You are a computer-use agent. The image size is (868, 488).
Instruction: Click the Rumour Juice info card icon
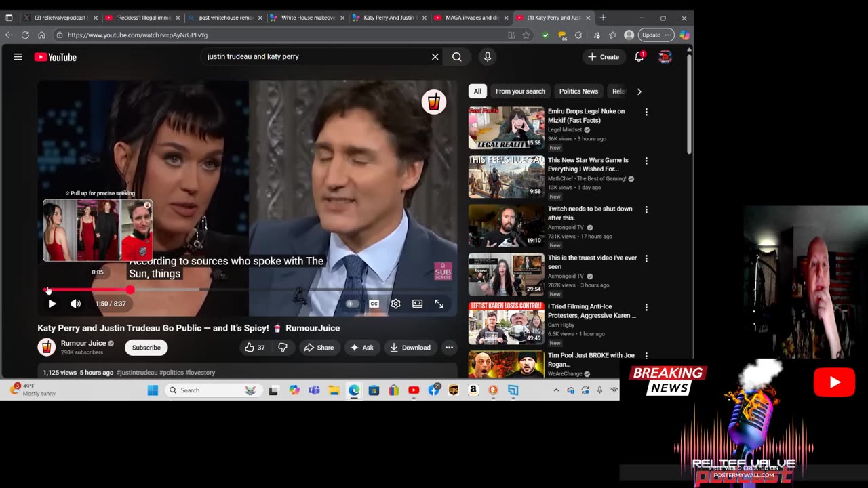pyautogui.click(x=434, y=102)
